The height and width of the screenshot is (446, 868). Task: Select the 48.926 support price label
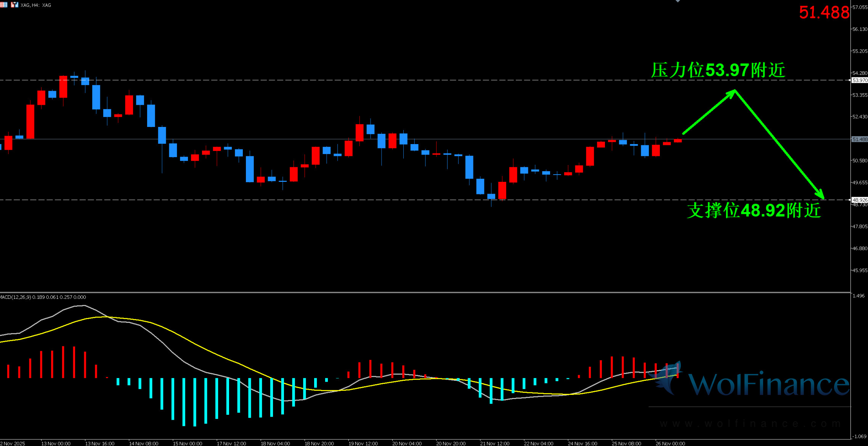click(860, 200)
